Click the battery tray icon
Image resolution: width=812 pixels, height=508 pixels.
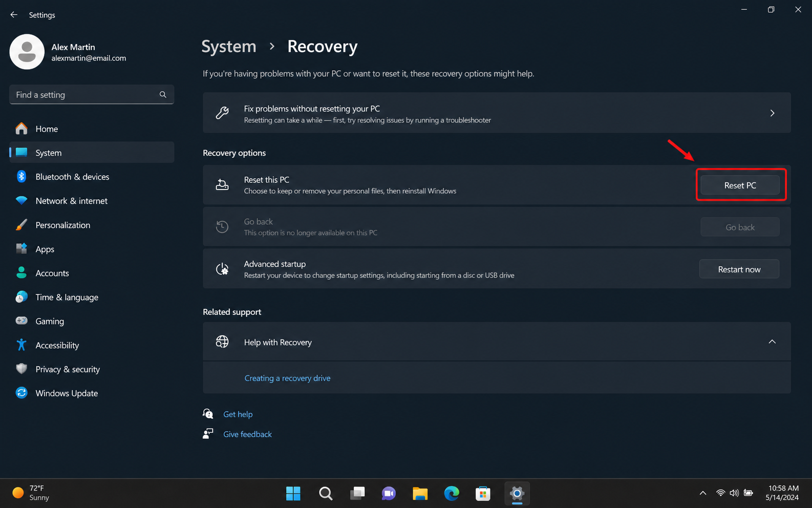click(x=749, y=493)
